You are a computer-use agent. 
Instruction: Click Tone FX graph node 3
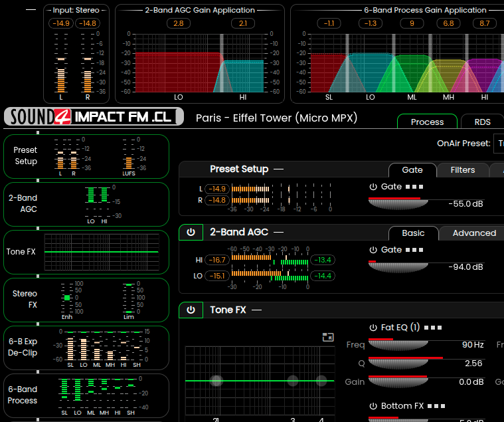292,381
